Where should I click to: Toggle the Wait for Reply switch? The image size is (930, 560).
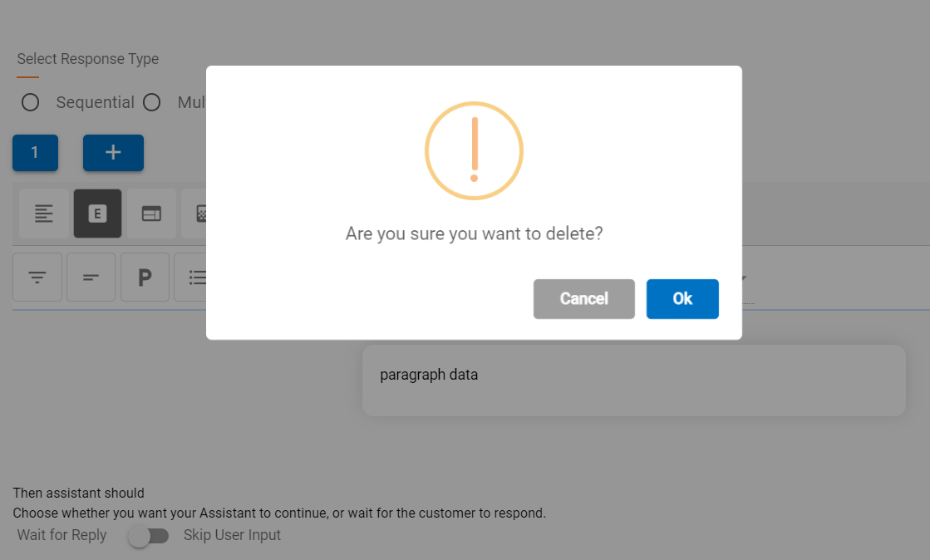pos(148,536)
